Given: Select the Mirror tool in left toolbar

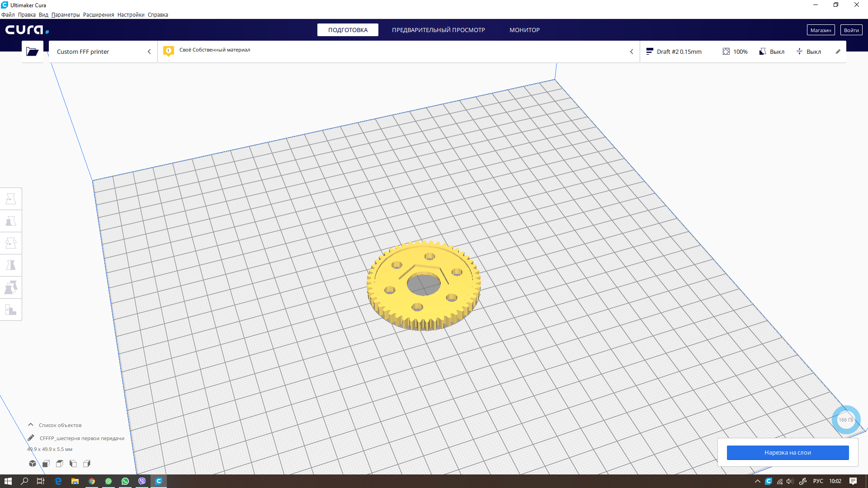Looking at the screenshot, I should (11, 265).
